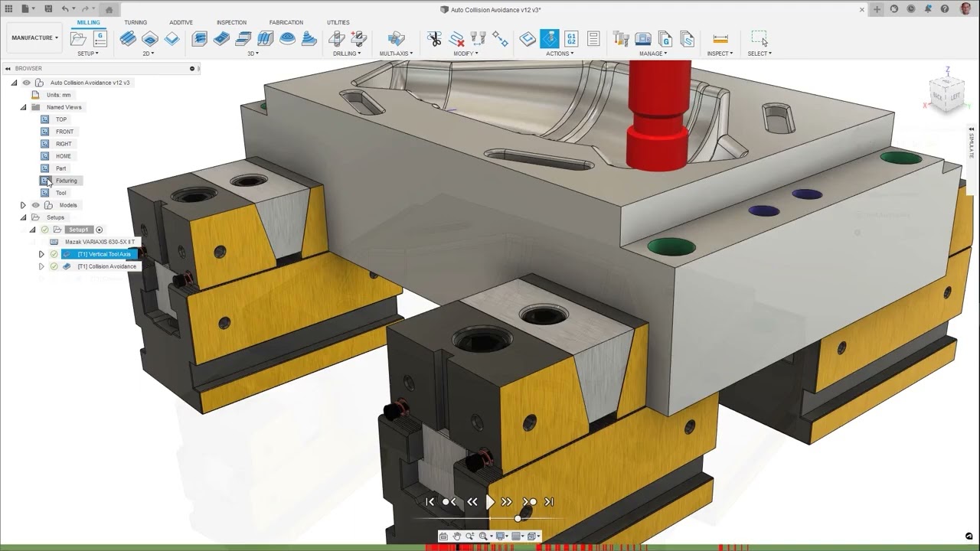Open the Multi-Axis Swarf tool
The width and height of the screenshot is (980, 551).
tap(396, 38)
